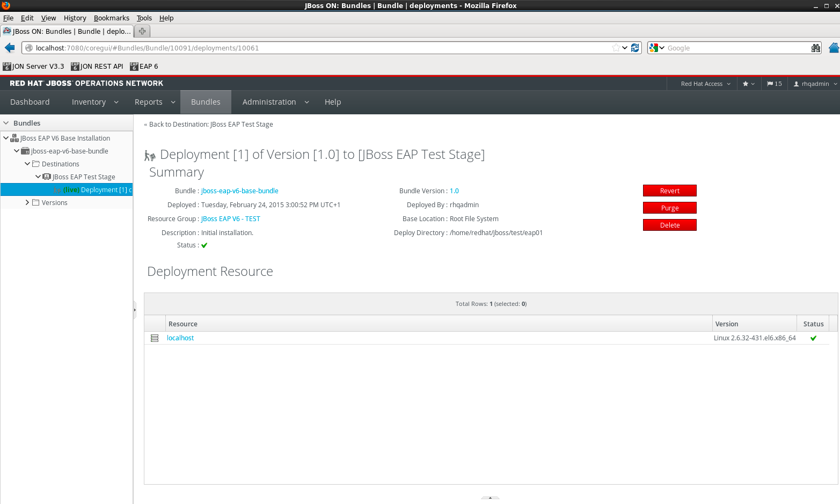
Task: Open the rhqadmin user menu
Action: point(815,84)
